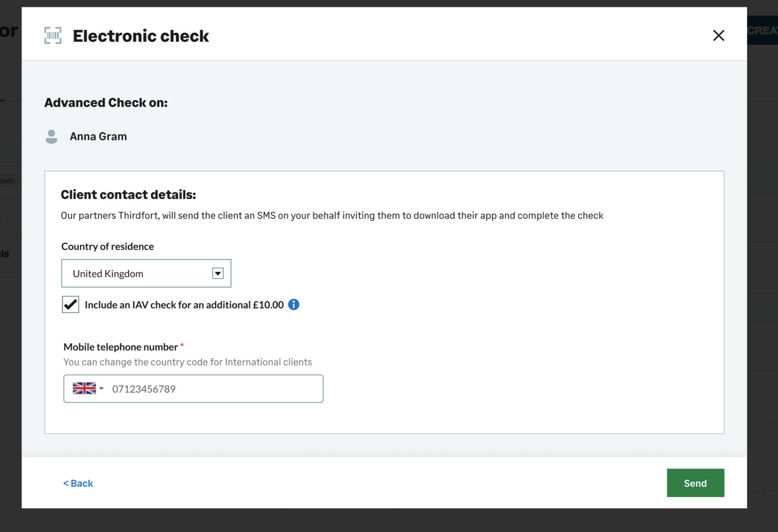Untick the IAV check checkbox
Viewport: 778px width, 532px height.
[x=70, y=304]
